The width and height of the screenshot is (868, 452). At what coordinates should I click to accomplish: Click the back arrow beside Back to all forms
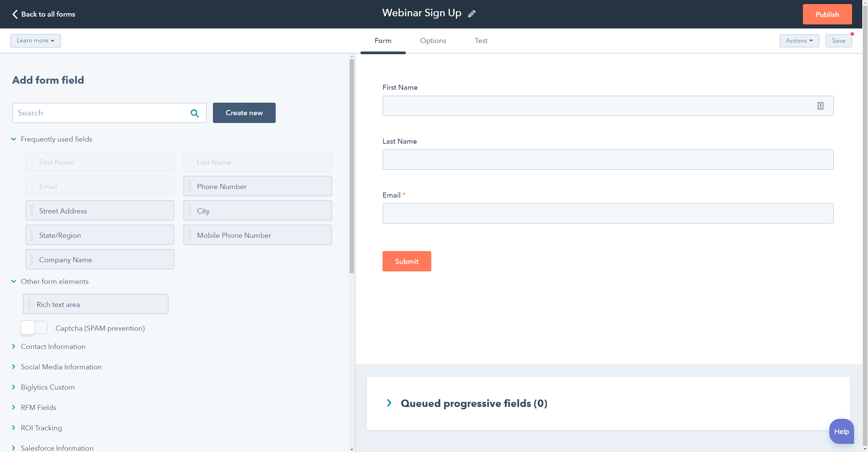click(15, 14)
